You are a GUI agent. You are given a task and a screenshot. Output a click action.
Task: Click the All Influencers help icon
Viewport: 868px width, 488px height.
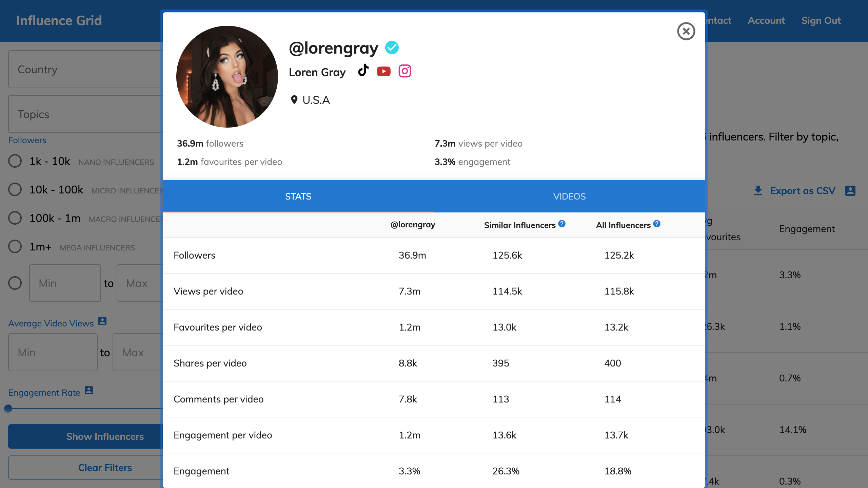click(x=657, y=224)
